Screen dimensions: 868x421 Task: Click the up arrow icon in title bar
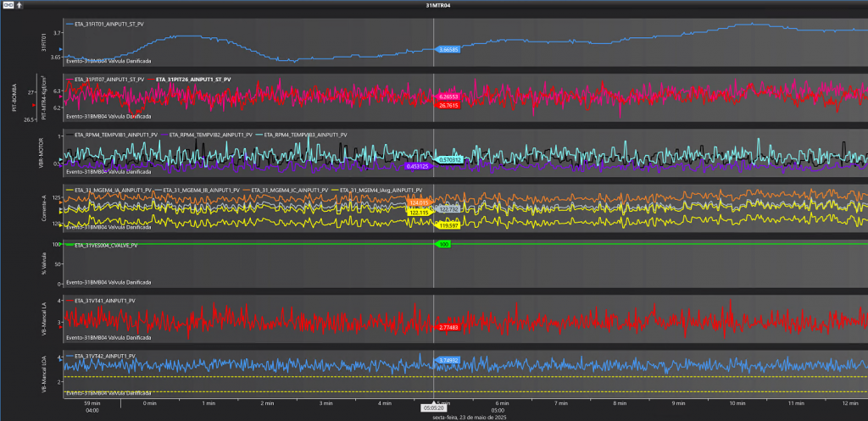19,5
